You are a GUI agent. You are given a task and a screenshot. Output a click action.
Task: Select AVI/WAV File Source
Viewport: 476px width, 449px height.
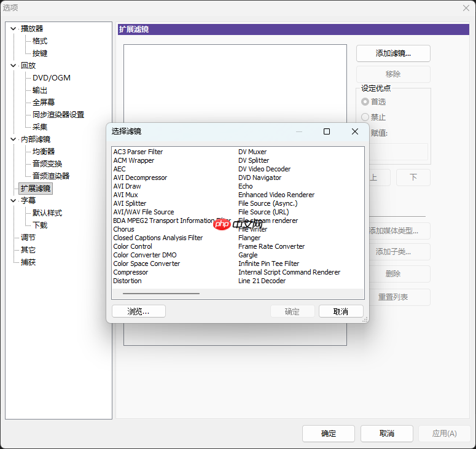pos(144,212)
